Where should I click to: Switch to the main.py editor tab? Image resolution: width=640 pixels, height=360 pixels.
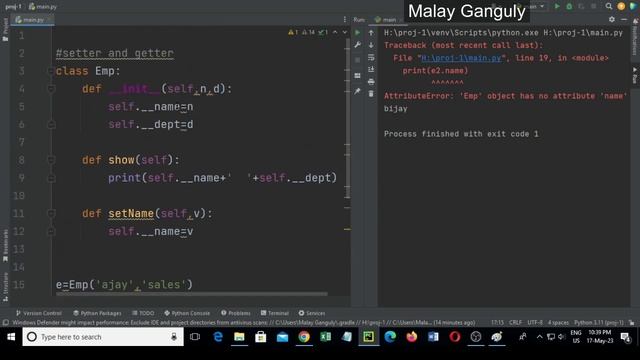(33, 20)
